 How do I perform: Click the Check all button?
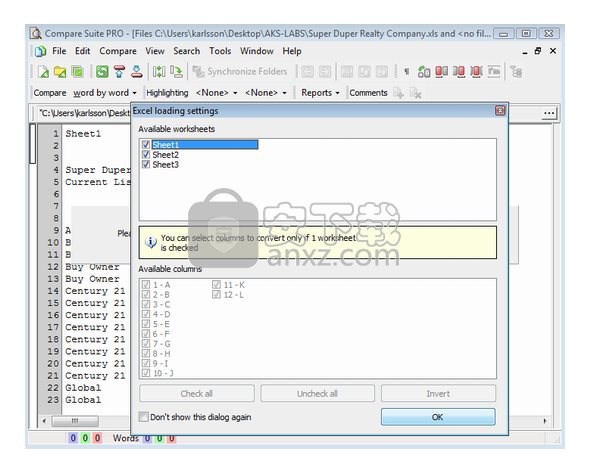click(197, 394)
